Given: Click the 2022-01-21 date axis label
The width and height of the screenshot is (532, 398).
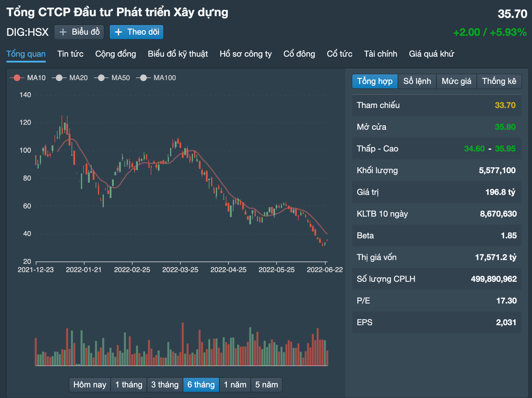Looking at the screenshot, I should click(84, 270).
